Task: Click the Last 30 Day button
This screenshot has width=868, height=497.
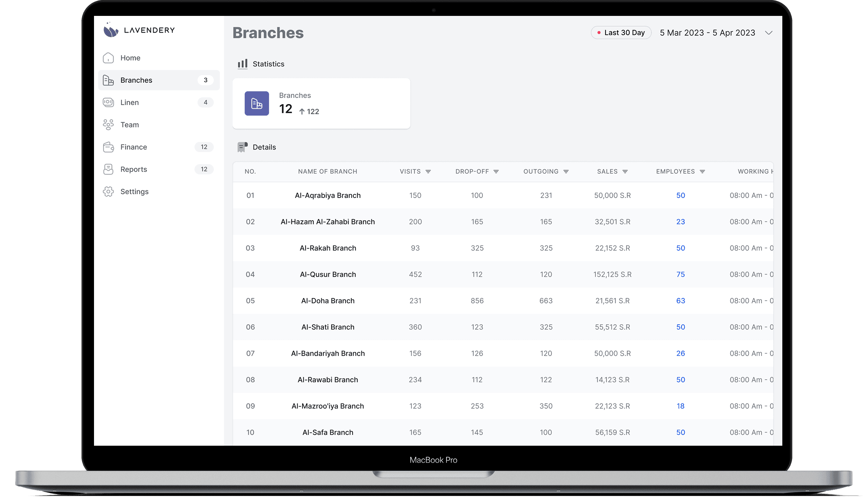Action: 621,33
